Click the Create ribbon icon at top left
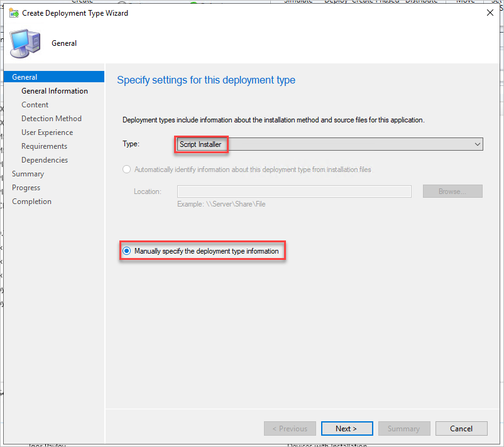The height and width of the screenshot is (447, 504). click(x=82, y=2)
